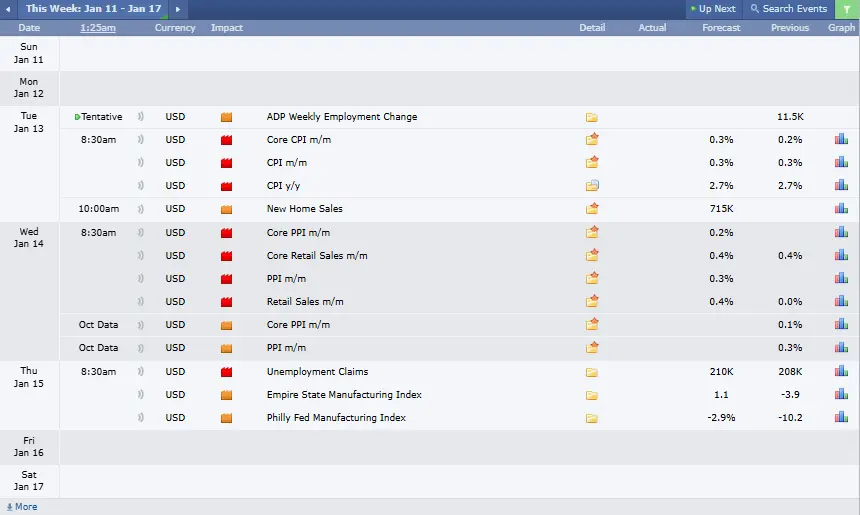
Task: Open detail folder for Core CPI m/m
Action: point(592,139)
